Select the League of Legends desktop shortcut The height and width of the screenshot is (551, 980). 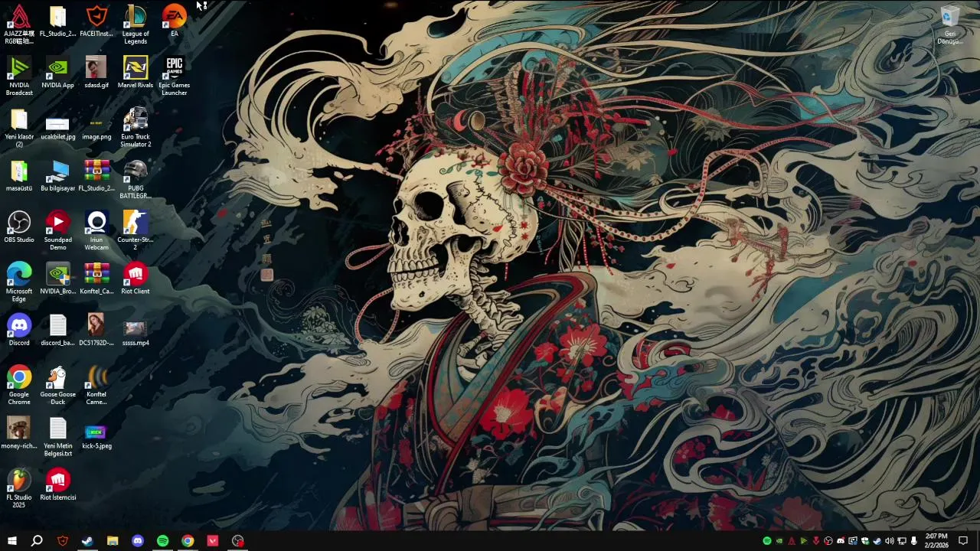(x=136, y=24)
